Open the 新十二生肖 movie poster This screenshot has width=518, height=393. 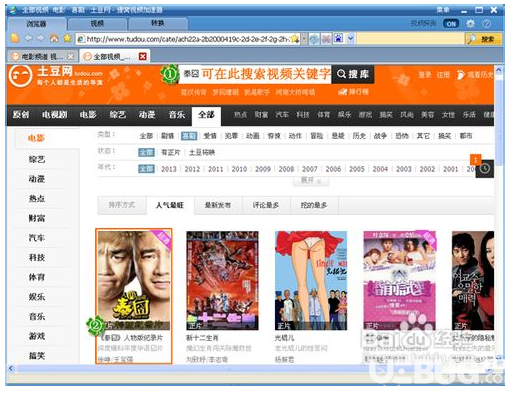(222, 280)
